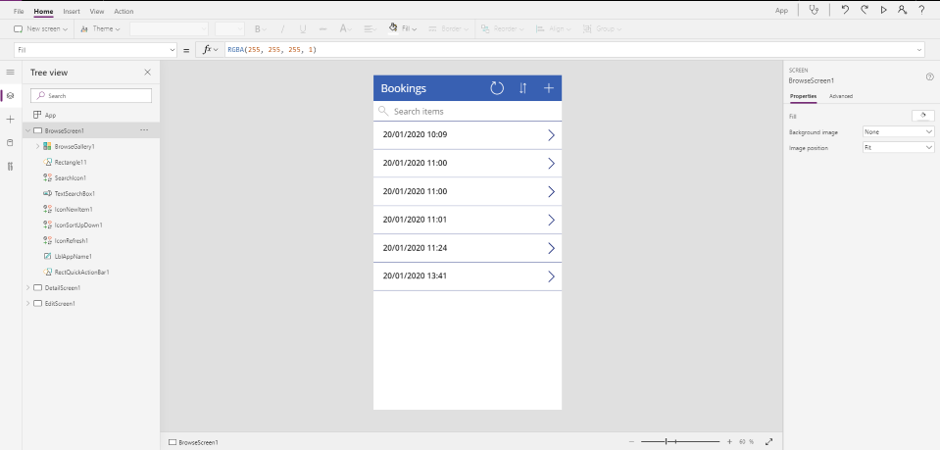Expand the BrowseGallery1 tree node
The width and height of the screenshot is (940, 450).
[38, 146]
